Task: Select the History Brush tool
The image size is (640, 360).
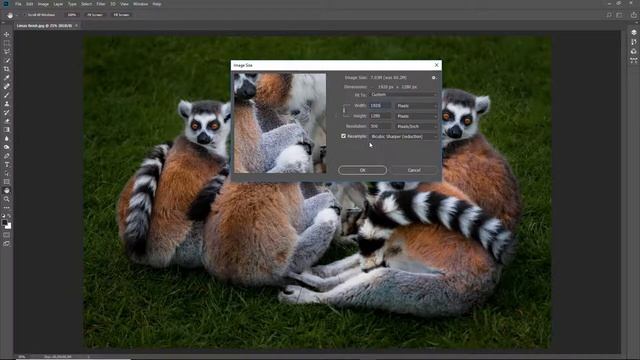Action: coord(7,112)
